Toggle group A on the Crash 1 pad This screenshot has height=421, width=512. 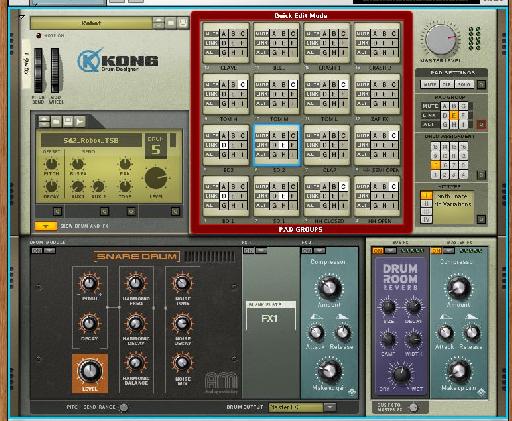325,34
